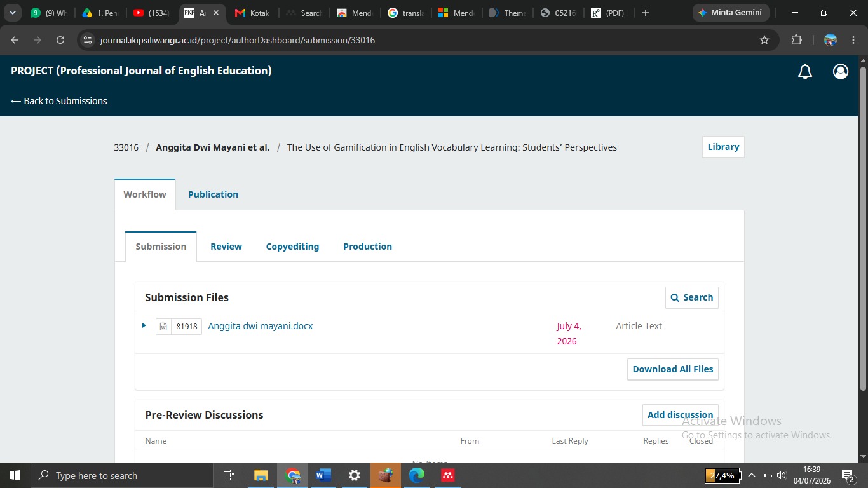Screen dimensions: 868x488
Task: Open Task View on taskbar
Action: (x=229, y=475)
